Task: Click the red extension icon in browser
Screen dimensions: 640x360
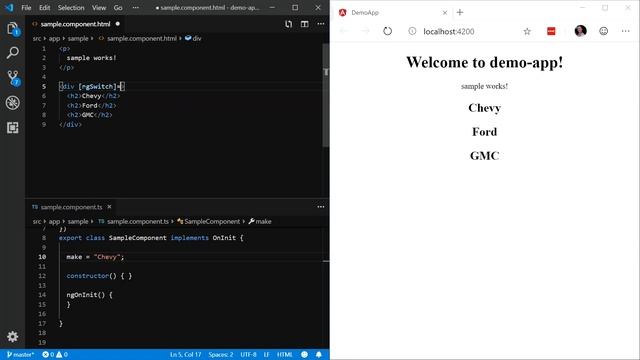Action: tap(551, 31)
